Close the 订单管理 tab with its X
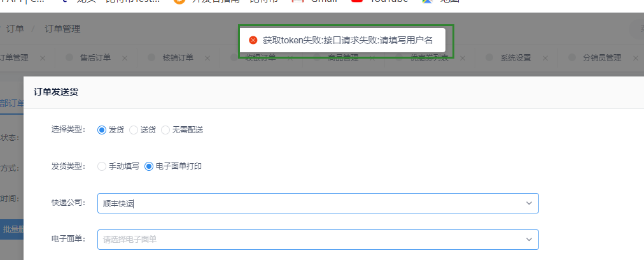 pyautogui.click(x=43, y=58)
